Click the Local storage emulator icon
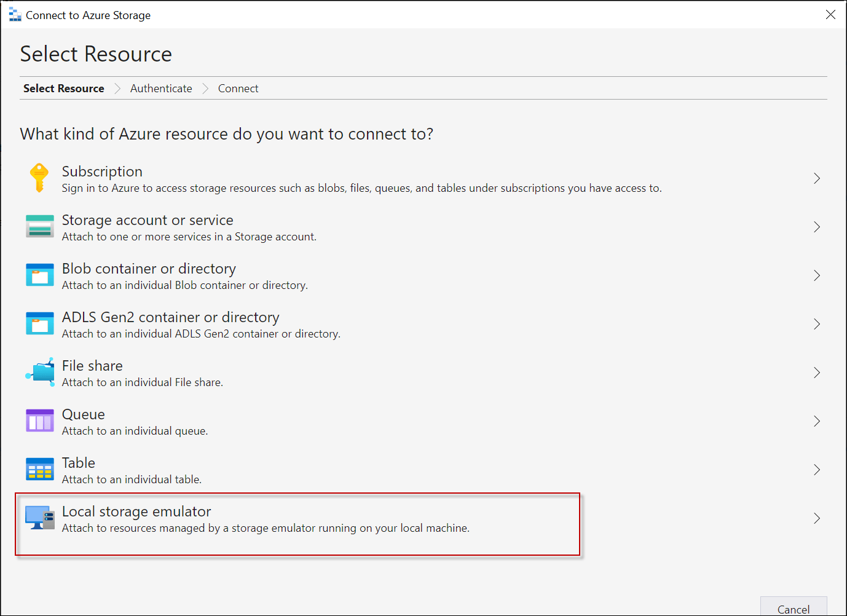The image size is (847, 616). pyautogui.click(x=40, y=518)
